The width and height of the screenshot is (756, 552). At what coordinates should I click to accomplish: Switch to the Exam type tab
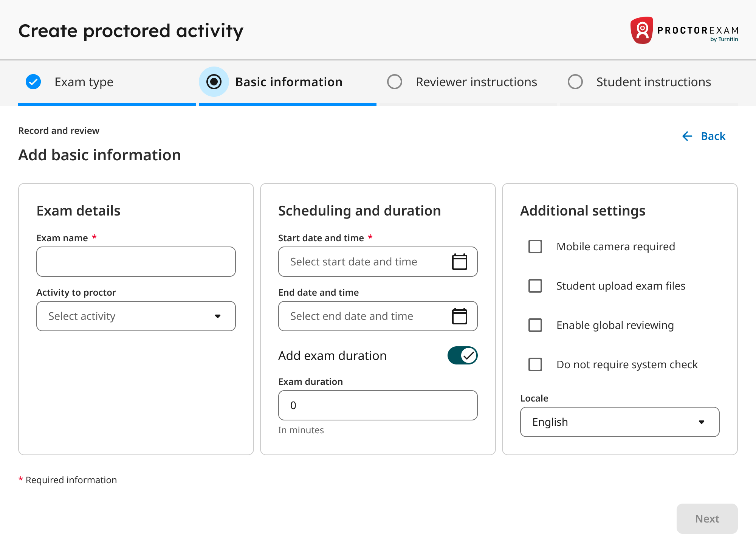(x=84, y=82)
